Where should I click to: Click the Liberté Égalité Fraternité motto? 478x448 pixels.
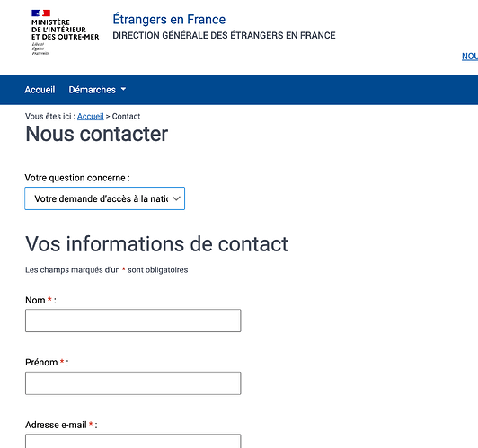(x=40, y=48)
